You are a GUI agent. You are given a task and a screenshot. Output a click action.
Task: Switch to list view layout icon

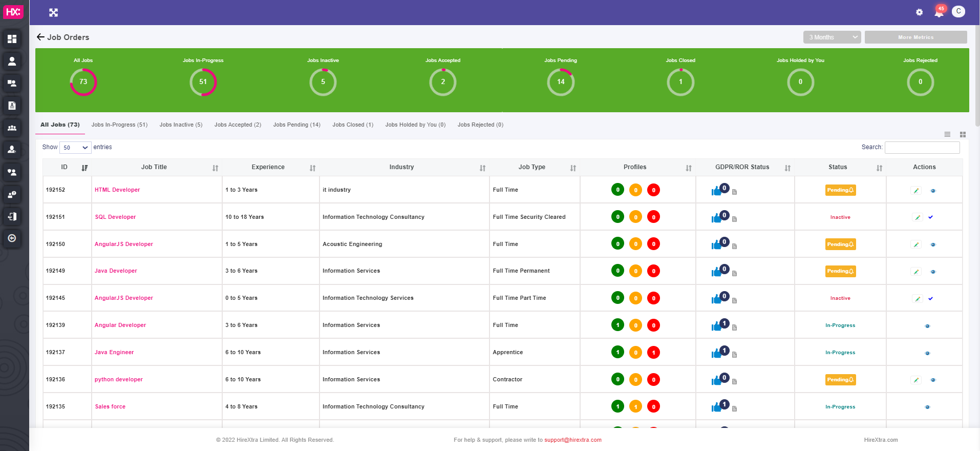point(947,134)
